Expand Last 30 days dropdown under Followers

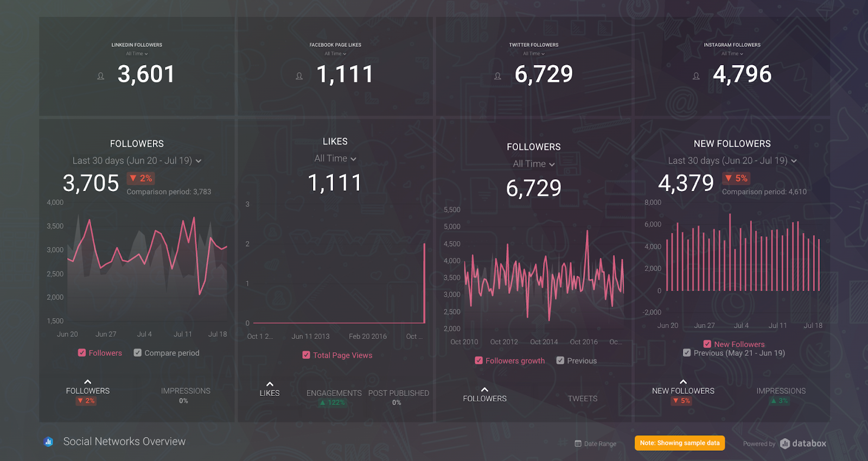137,161
